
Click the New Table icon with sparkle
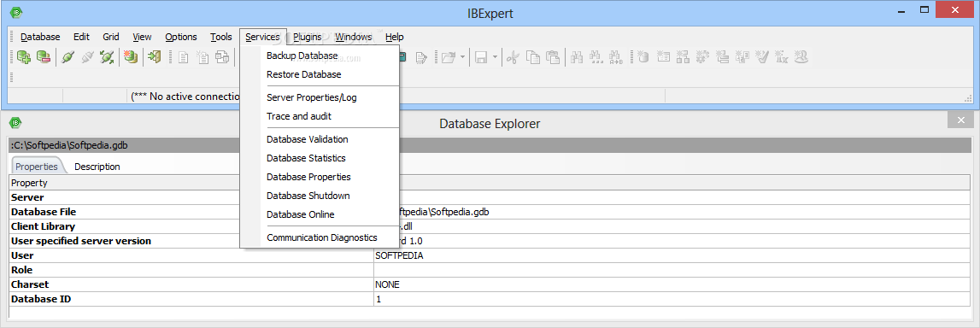click(664, 57)
